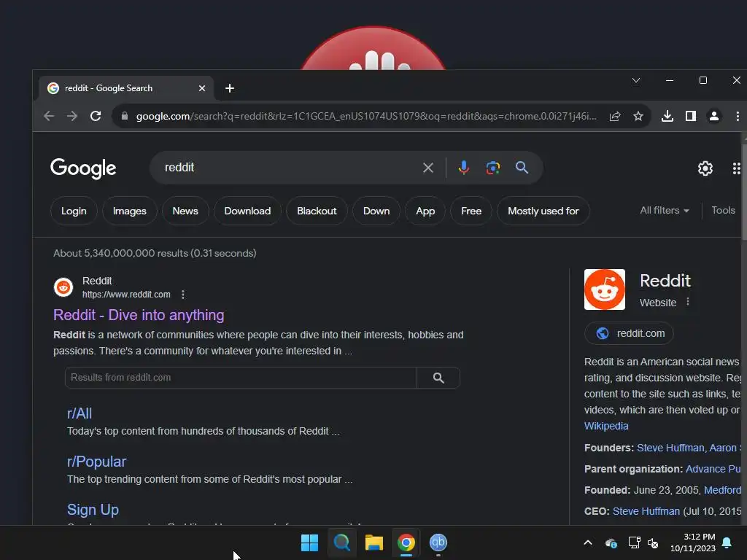The width and height of the screenshot is (747, 560).
Task: Select the Images filter chip
Action: click(x=130, y=211)
